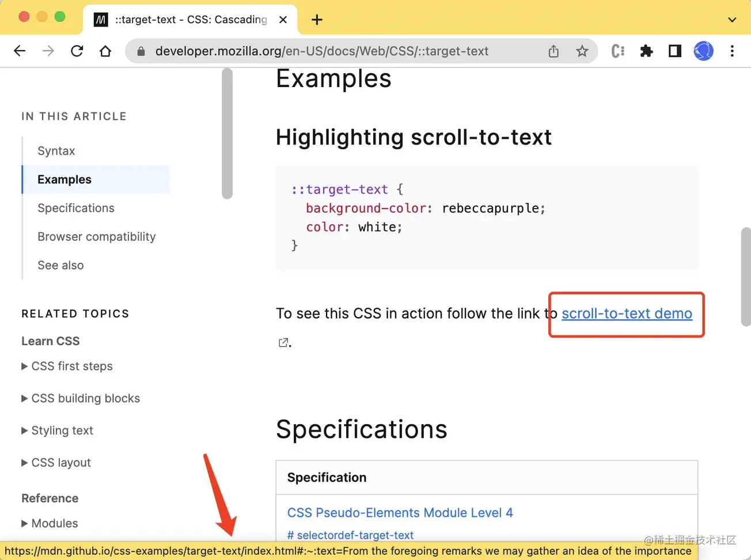This screenshot has height=560, width=751.
Task: Open a new browser tab
Action: click(317, 20)
